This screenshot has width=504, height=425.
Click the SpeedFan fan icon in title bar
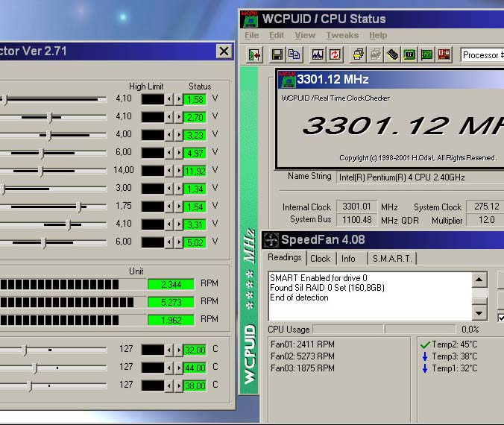(271, 240)
